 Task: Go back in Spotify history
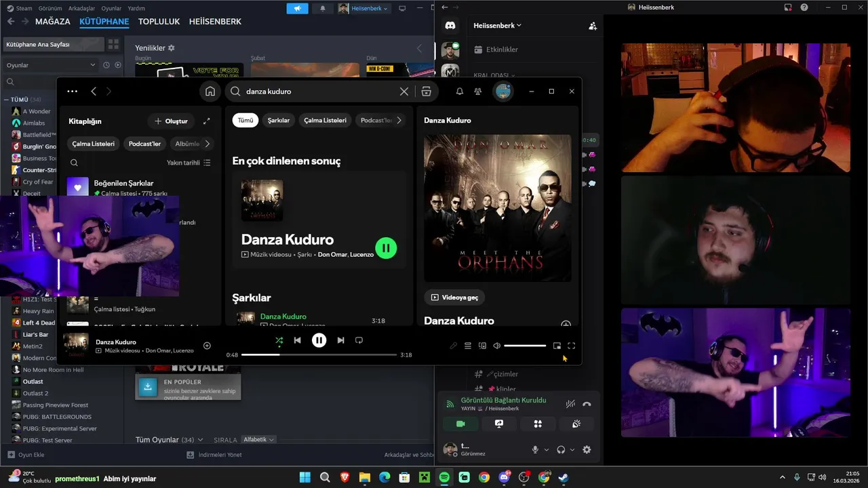tap(94, 91)
